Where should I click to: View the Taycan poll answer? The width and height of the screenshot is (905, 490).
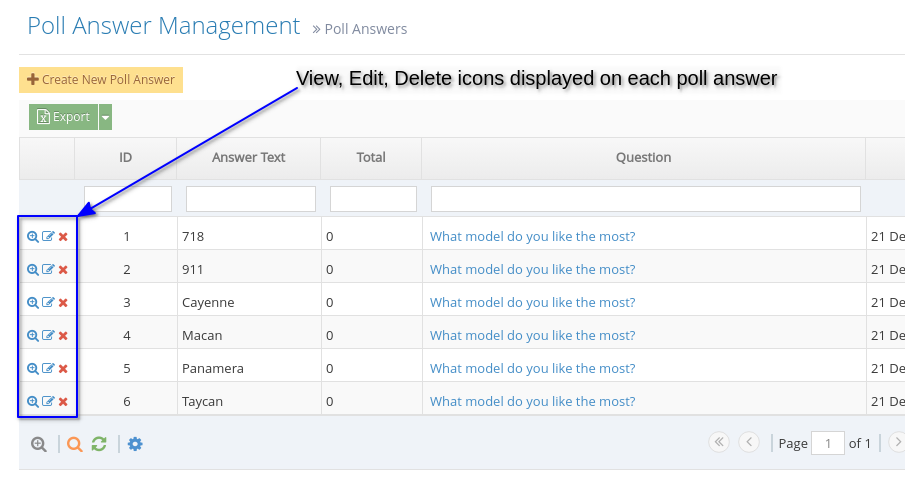click(x=33, y=401)
